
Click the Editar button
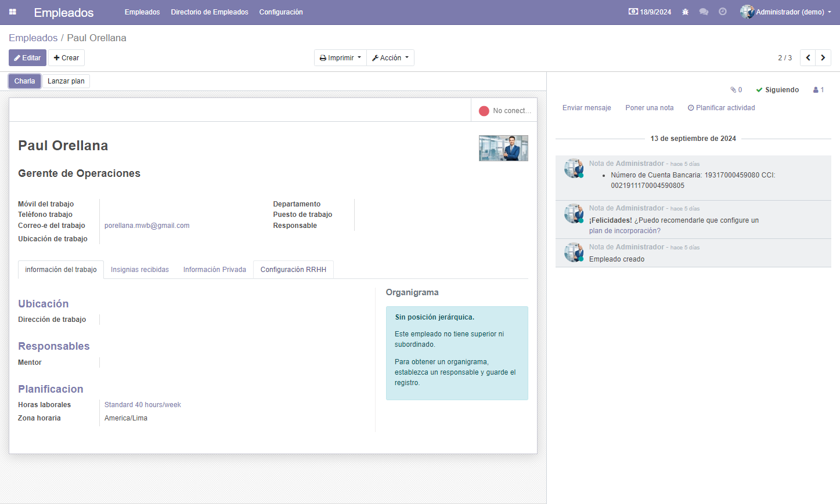pyautogui.click(x=27, y=58)
